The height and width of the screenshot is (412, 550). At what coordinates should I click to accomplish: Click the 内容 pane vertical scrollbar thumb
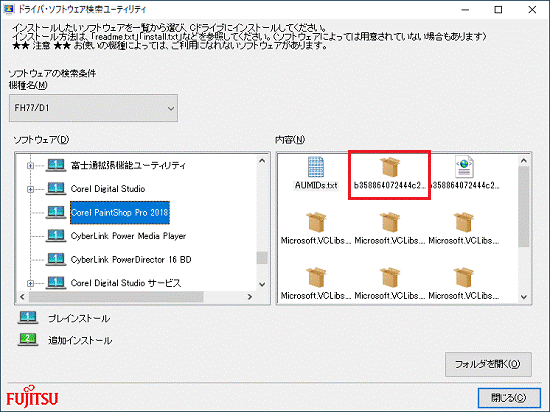point(524,207)
